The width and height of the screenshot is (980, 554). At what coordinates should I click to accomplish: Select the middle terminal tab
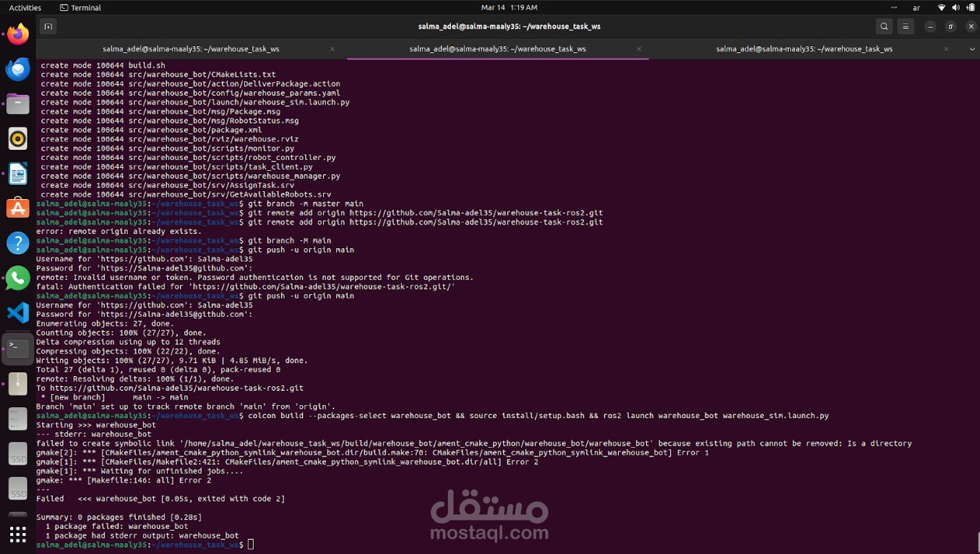pos(498,48)
